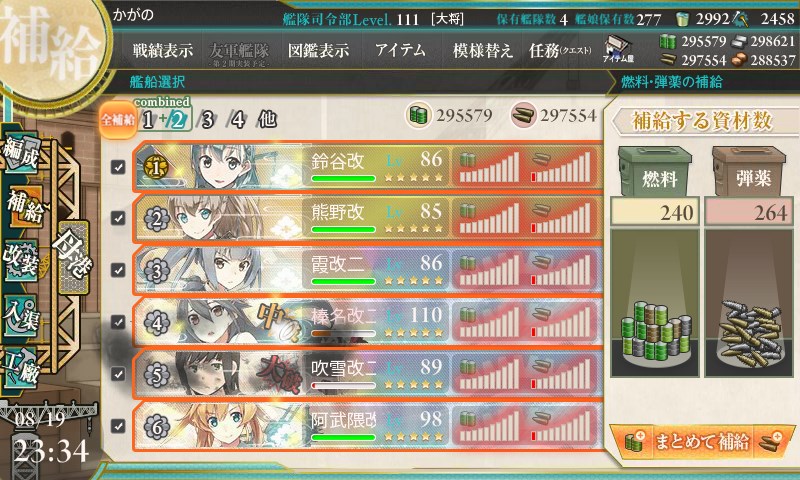Uncheck the checkbox for 鈴谷改
The image size is (800, 480).
tap(118, 167)
